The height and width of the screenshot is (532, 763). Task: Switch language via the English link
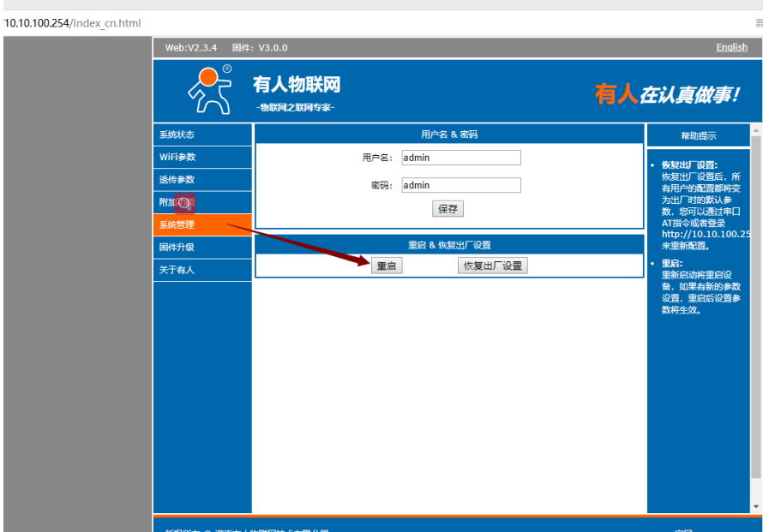click(x=731, y=47)
